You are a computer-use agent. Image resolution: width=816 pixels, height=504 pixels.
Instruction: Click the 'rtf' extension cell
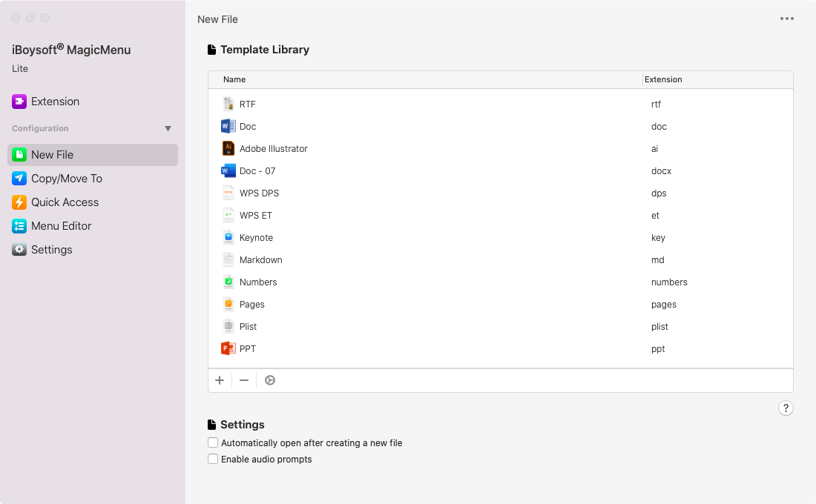click(656, 104)
